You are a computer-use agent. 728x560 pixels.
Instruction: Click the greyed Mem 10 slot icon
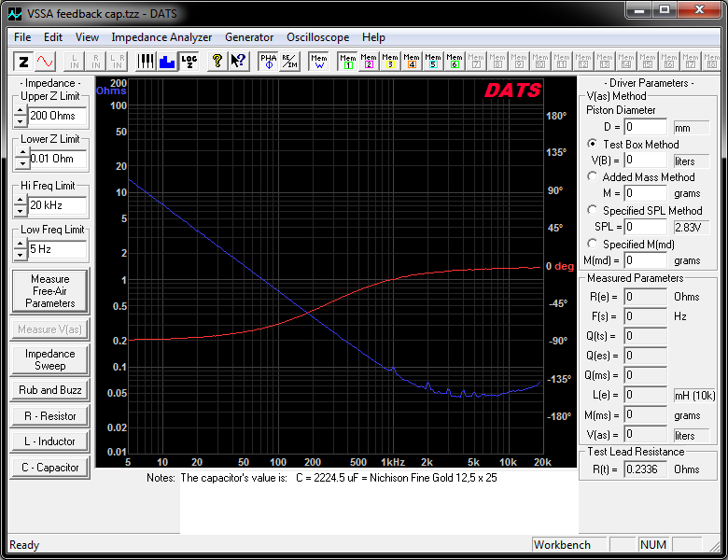[x=540, y=61]
